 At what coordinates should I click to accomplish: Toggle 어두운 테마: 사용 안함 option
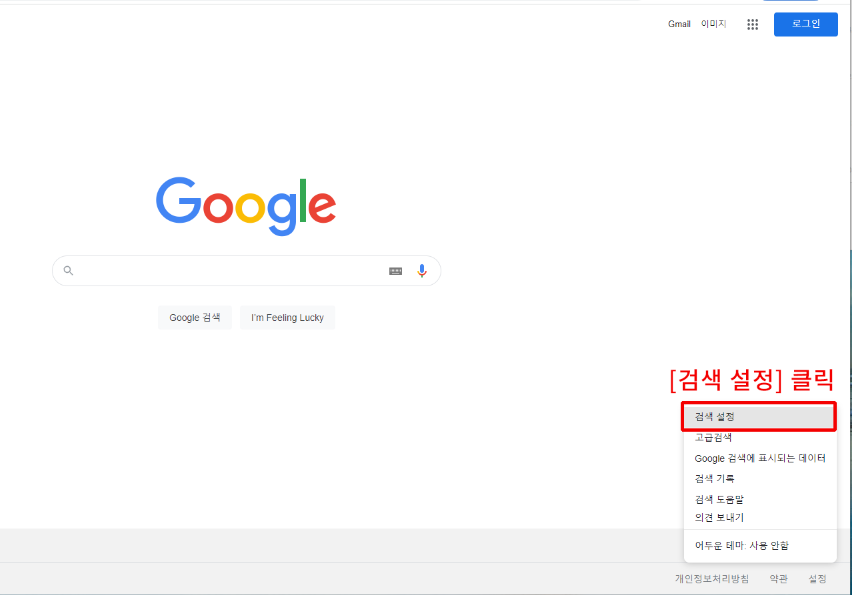760,546
